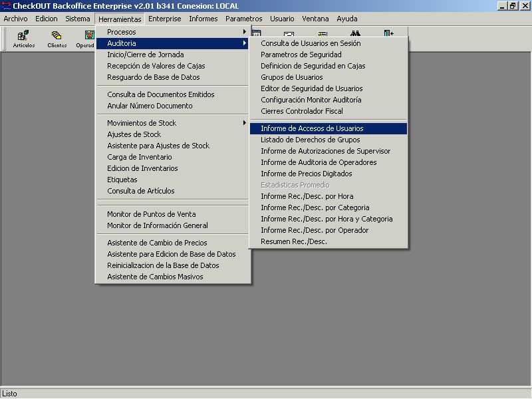Open the Ventana menu
The width and height of the screenshot is (532, 399).
[315, 19]
